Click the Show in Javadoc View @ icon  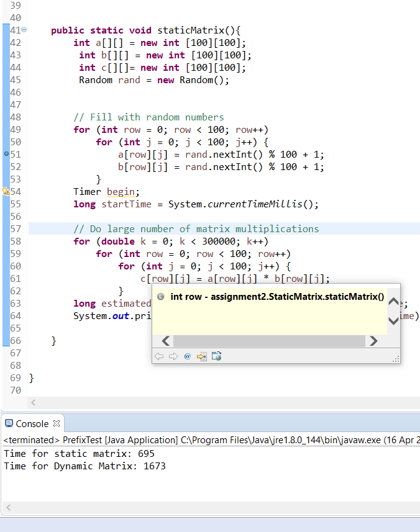coord(188,356)
